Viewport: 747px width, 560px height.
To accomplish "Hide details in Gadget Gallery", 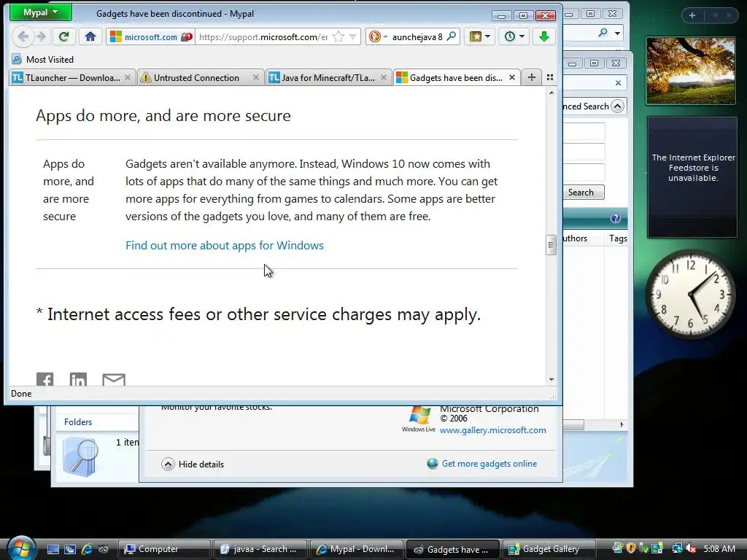I will (x=193, y=464).
